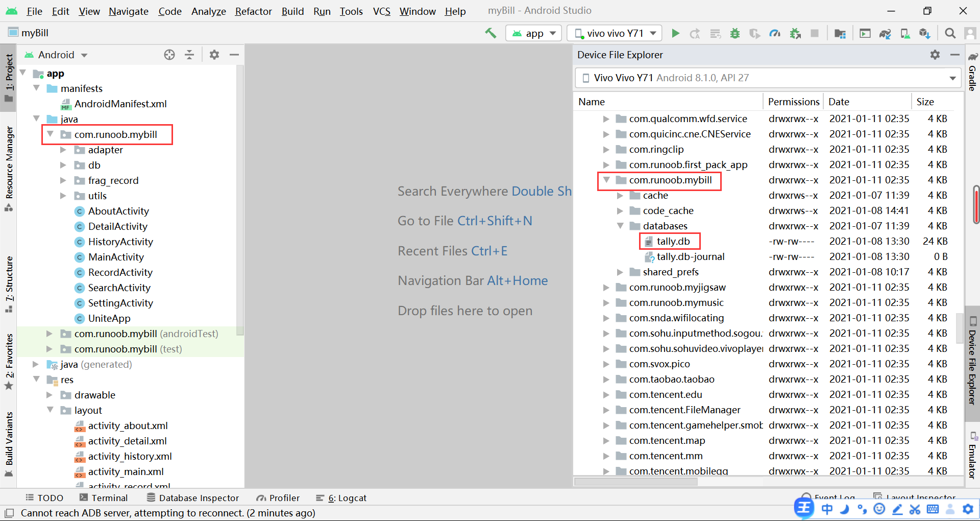This screenshot has width=980, height=521.
Task: Open the SDK Manager icon
Action: pyautogui.click(x=924, y=33)
